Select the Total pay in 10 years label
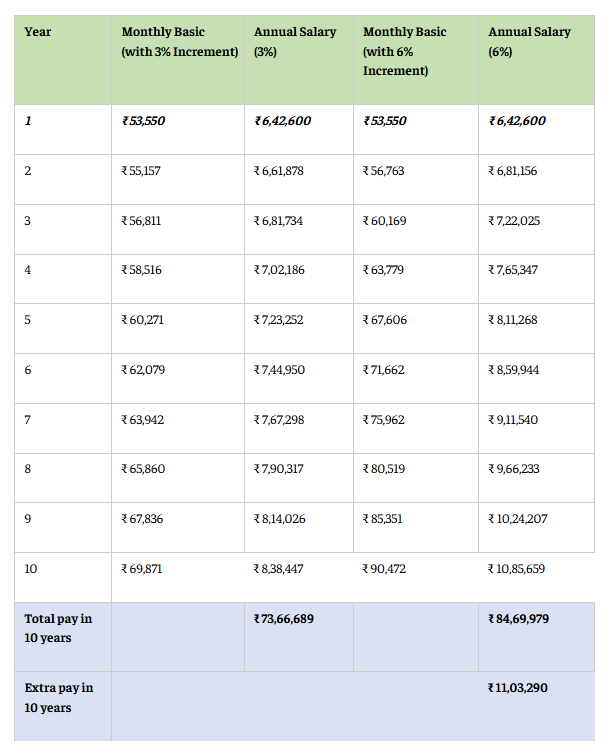This screenshot has height=755, width=613. [58, 628]
